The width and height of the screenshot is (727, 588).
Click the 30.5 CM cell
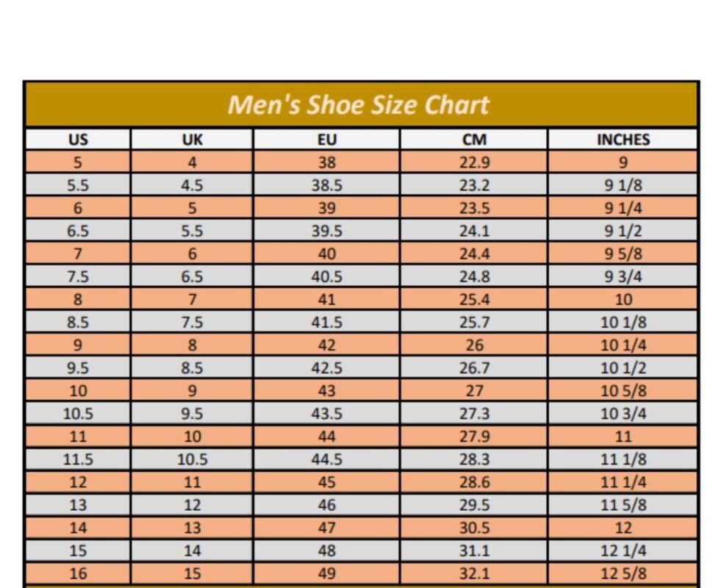[474, 528]
